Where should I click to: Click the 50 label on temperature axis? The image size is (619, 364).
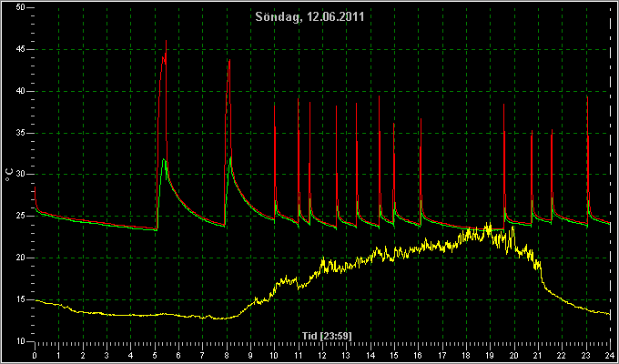tap(20, 8)
